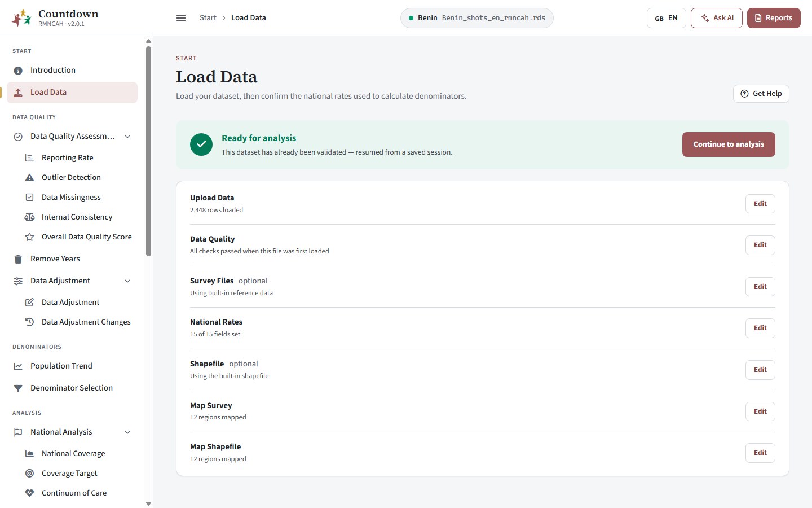Click the National Coverage area chart icon

point(29,454)
